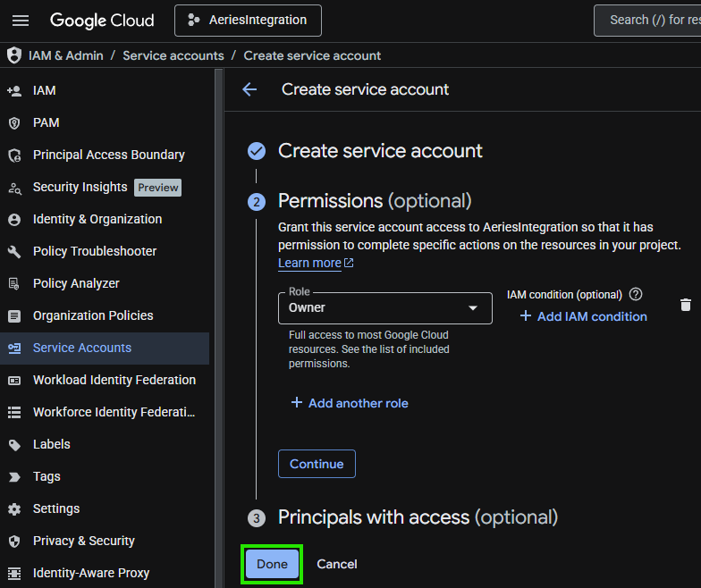Open the IAM sidebar item
This screenshot has height=588, width=701.
(105, 90)
